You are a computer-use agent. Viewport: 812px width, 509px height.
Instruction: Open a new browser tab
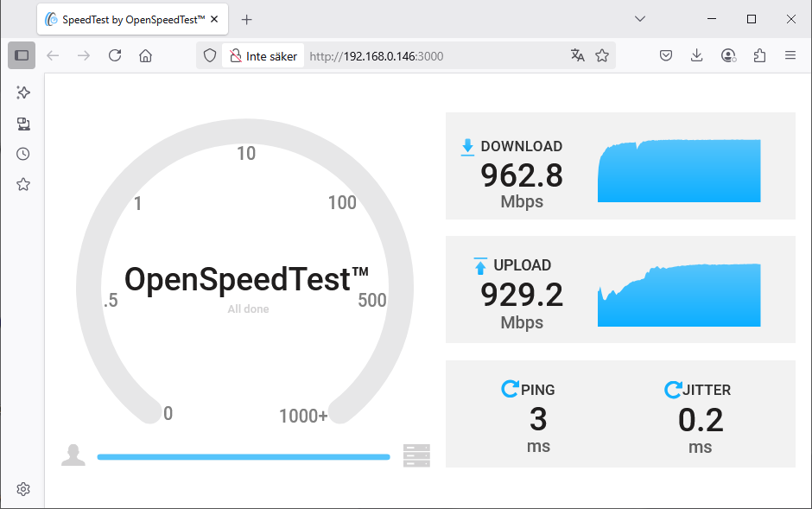coord(247,20)
